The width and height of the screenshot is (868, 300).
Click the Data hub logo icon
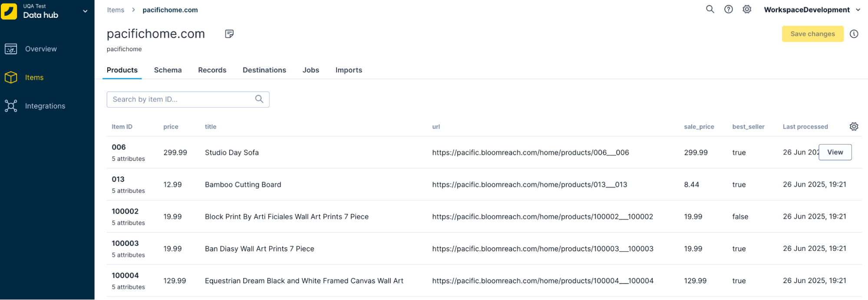point(9,11)
